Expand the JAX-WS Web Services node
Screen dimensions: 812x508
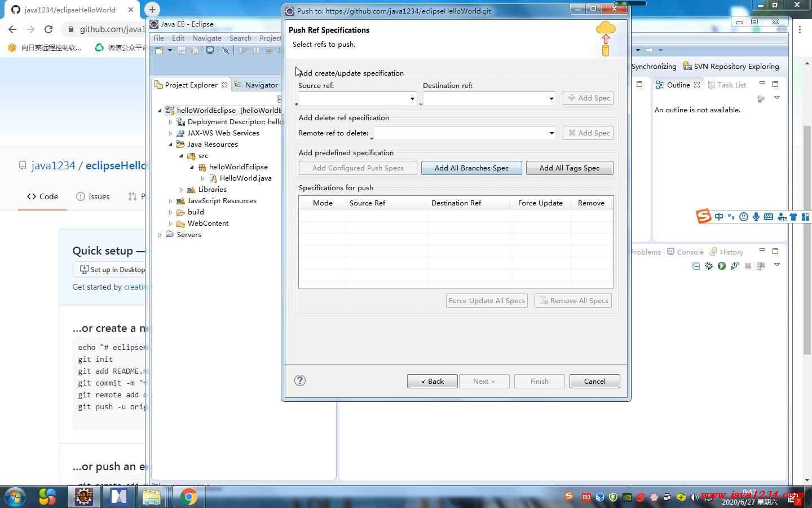pos(171,133)
